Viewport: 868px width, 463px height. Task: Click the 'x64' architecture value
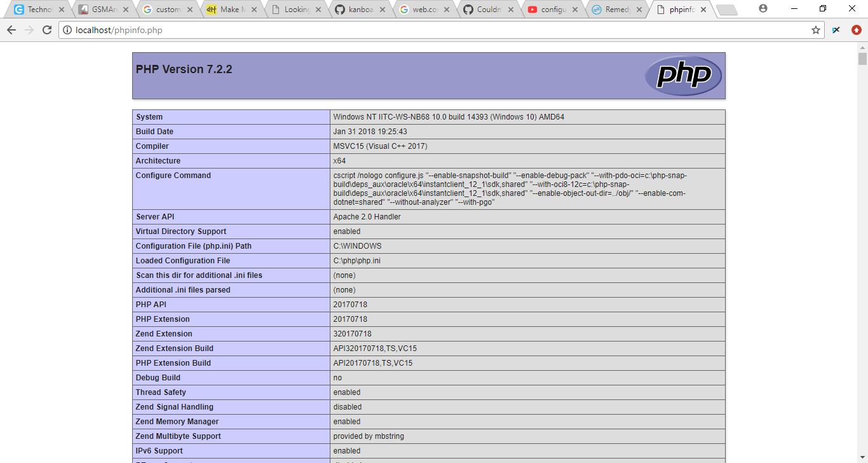pos(339,161)
